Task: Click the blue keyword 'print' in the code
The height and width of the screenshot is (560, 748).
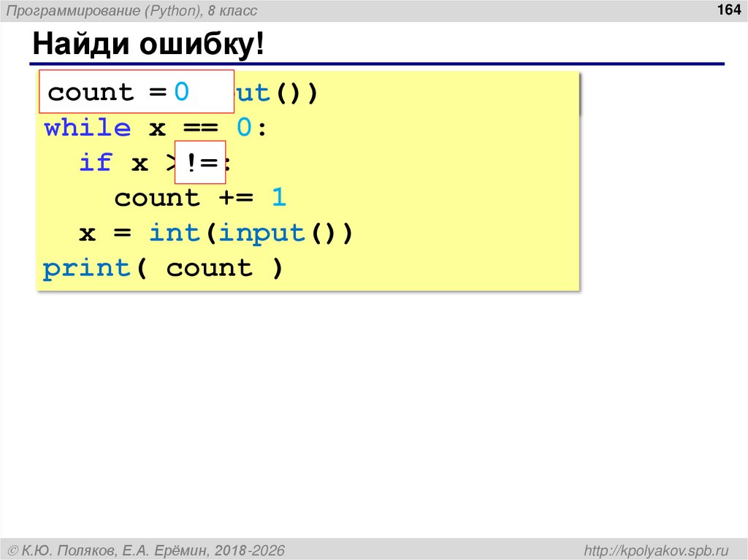Action: [86, 267]
